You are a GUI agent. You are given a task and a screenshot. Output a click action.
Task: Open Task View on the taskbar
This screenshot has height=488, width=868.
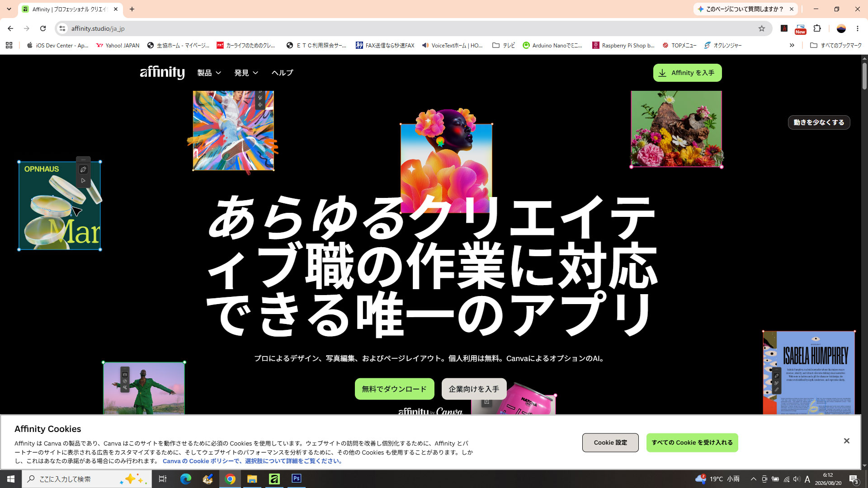(x=163, y=479)
